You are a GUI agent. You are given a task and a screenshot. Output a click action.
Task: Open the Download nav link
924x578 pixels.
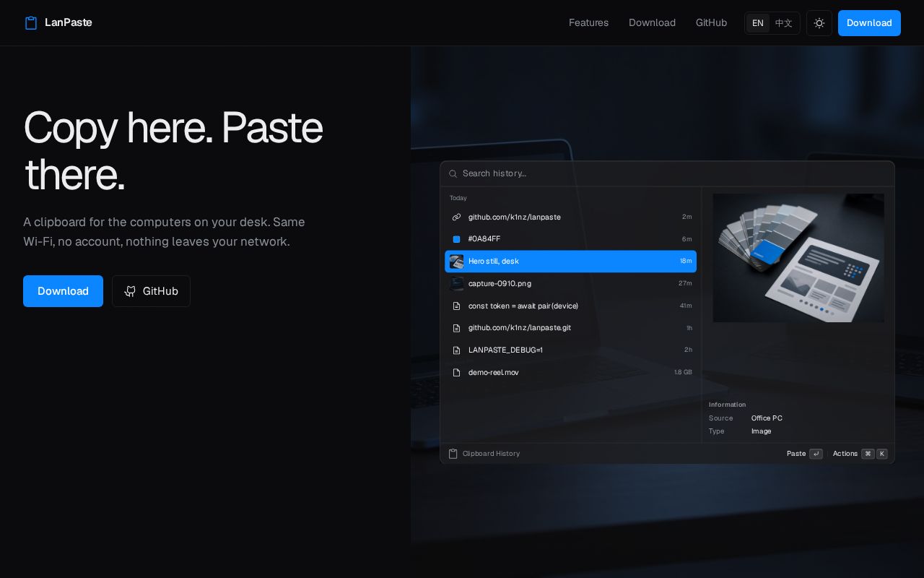652,22
